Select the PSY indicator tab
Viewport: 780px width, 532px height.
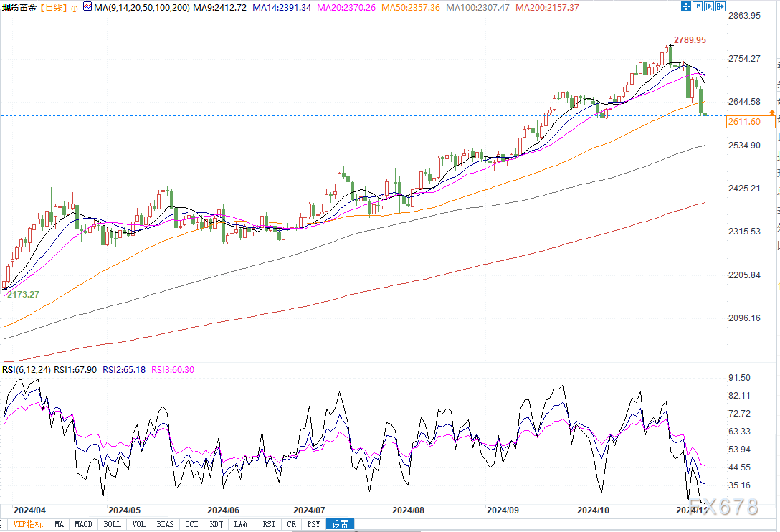[x=313, y=524]
